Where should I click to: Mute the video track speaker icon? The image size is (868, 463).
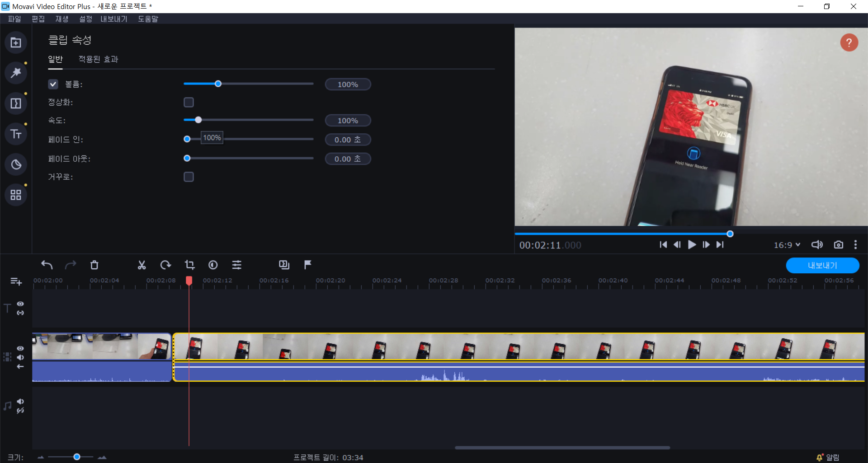point(20,357)
